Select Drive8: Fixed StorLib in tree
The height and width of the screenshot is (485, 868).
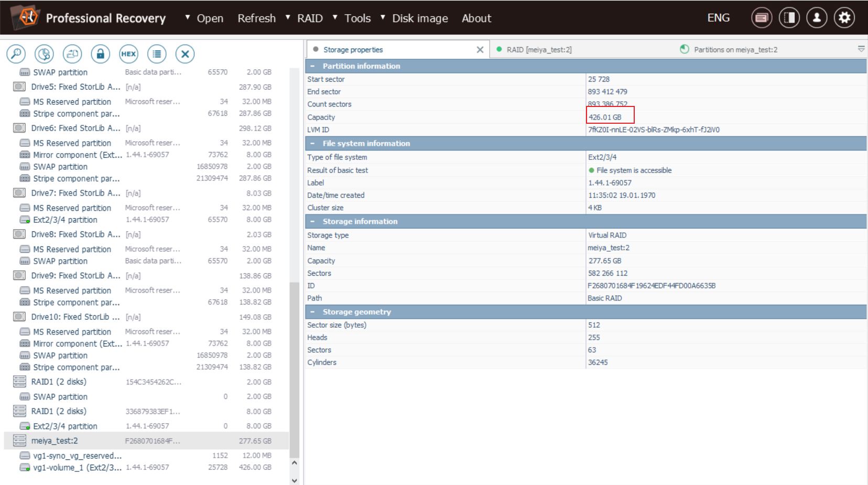click(x=75, y=234)
